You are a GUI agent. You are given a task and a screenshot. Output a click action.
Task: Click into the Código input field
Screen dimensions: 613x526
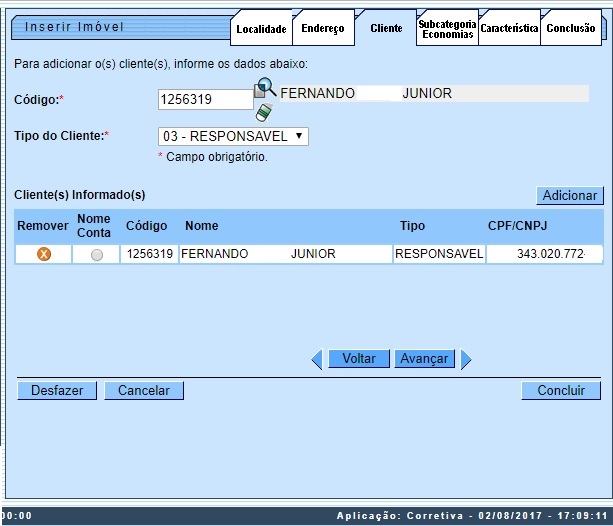pos(205,99)
